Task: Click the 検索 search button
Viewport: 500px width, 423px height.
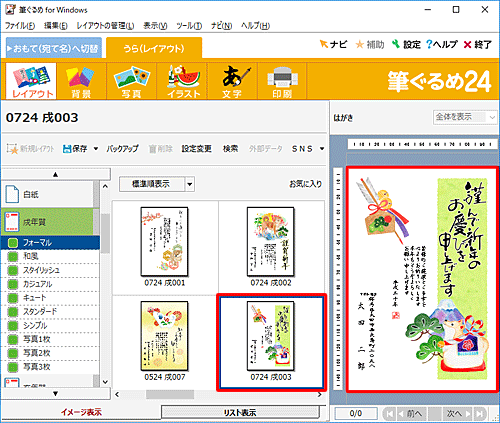Action: coord(230,149)
